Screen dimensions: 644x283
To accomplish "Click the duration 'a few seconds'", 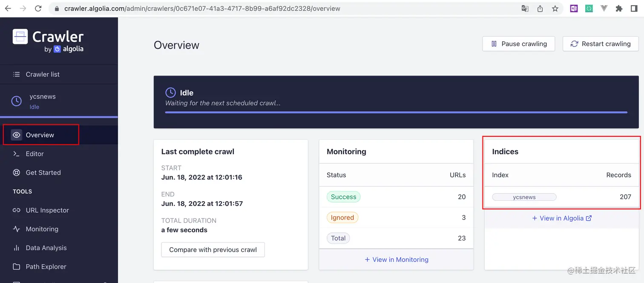I will 184,230.
